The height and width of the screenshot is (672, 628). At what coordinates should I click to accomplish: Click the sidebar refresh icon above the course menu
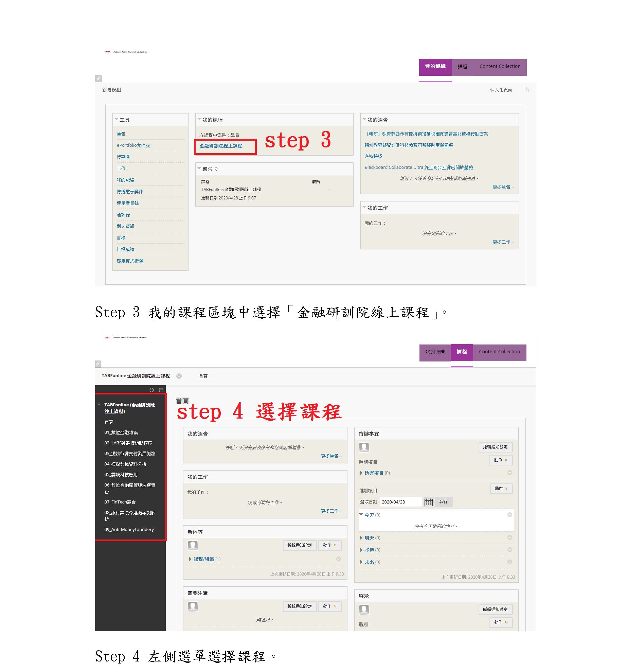point(151,390)
